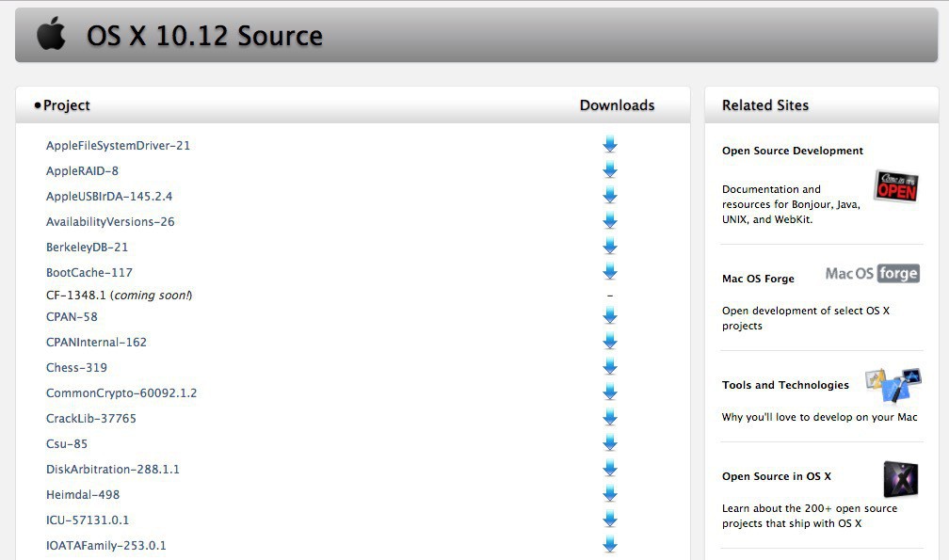Download CommonCrypto-60092.1.2 with its arrow icon
Image resolution: width=949 pixels, height=560 pixels.
610,392
